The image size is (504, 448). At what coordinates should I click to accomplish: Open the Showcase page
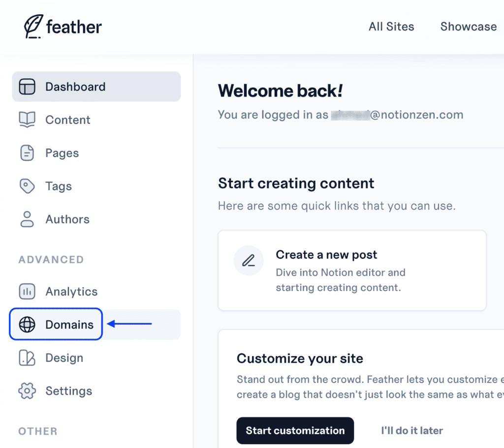coord(468,27)
